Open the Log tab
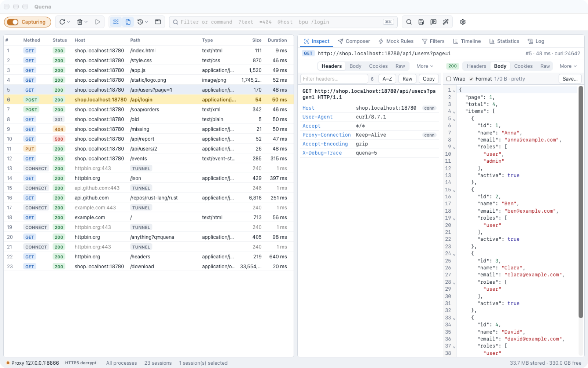 (x=536, y=41)
